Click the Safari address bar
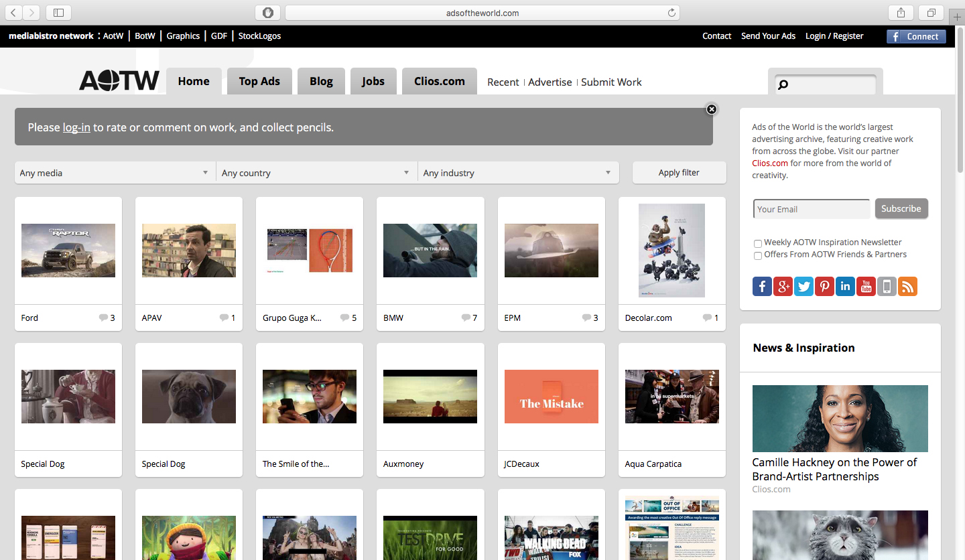Screen dimensions: 965x560 pyautogui.click(x=482, y=13)
